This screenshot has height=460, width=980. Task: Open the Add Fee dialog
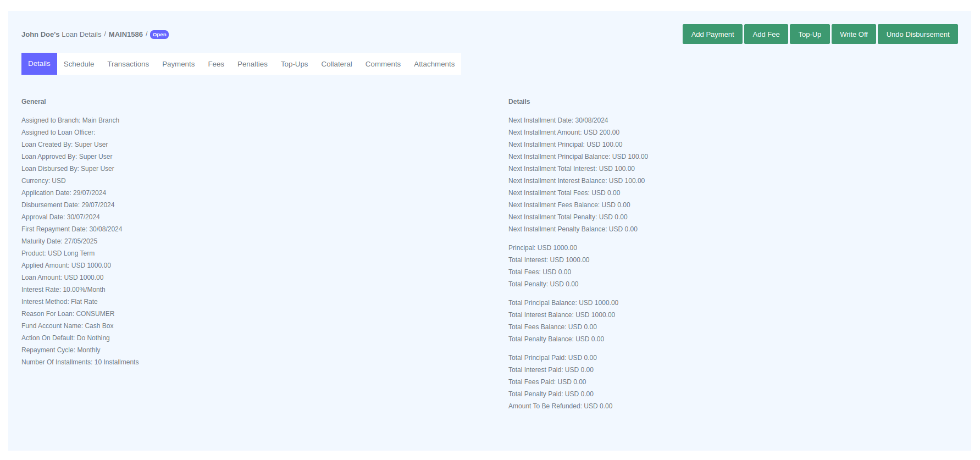click(766, 34)
